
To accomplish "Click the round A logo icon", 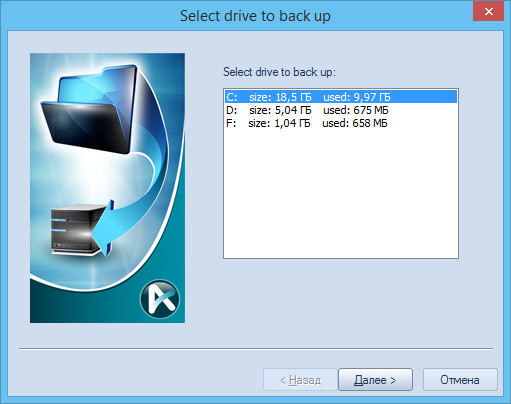I will [x=160, y=299].
